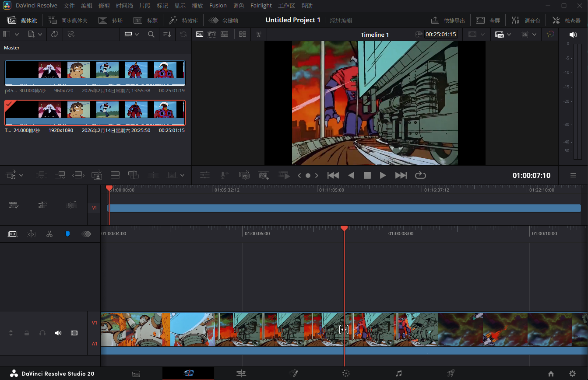The height and width of the screenshot is (380, 588).
Task: Click the home project manager icon
Action: [551, 374]
